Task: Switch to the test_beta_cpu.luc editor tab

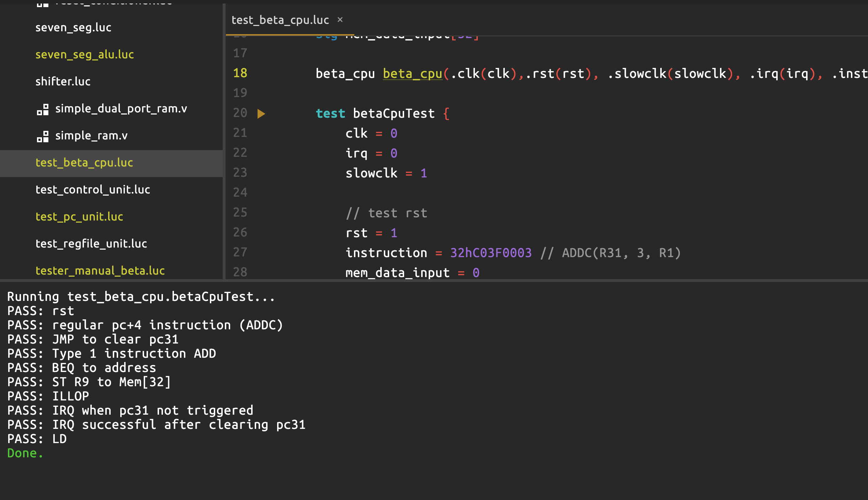Action: pos(280,20)
